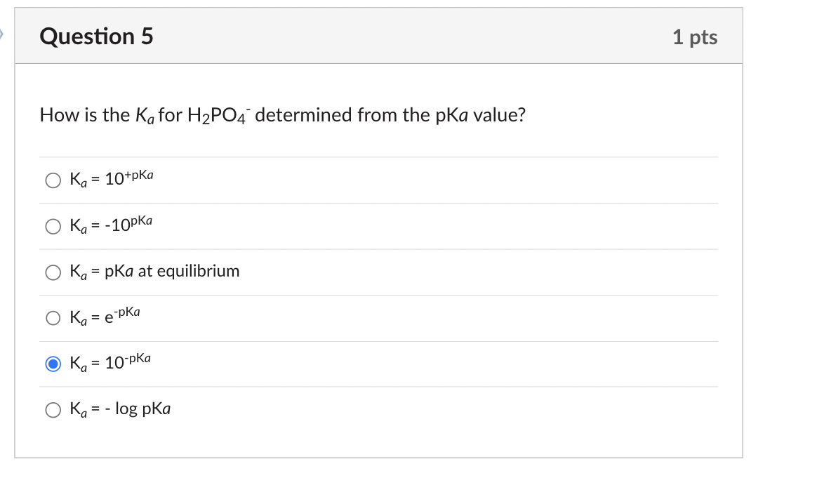Click the arrow icon left of question header
Screen dimensions: 824x504
pos(2,34)
